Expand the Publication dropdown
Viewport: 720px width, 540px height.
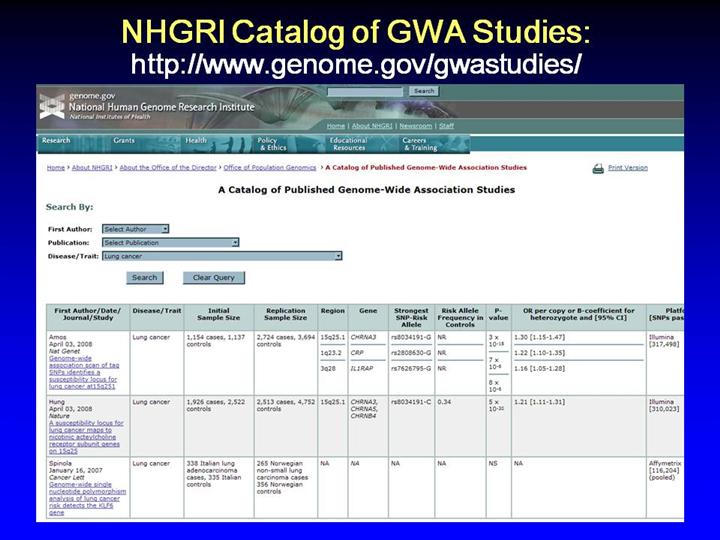point(171,242)
